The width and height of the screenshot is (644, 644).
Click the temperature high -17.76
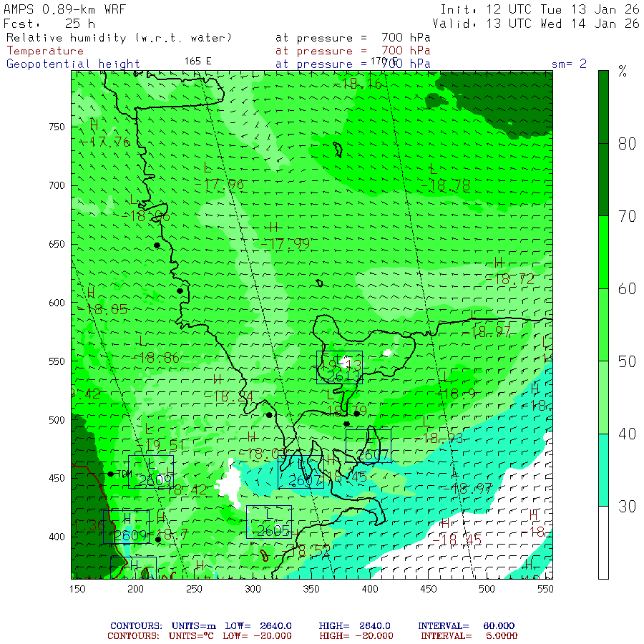(x=105, y=142)
